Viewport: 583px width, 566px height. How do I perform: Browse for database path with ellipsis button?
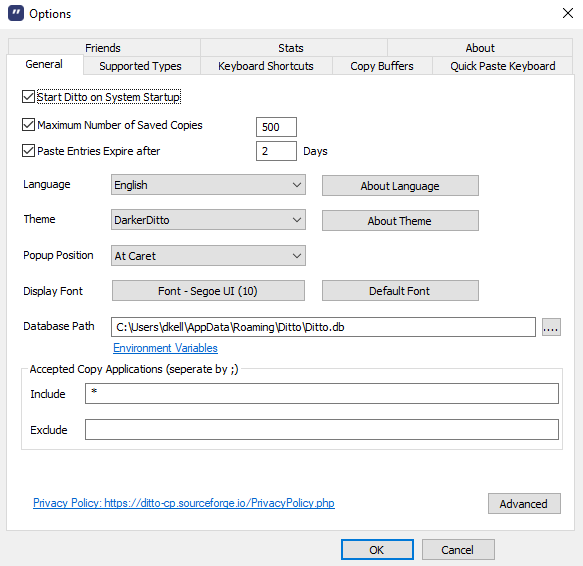[x=551, y=327]
